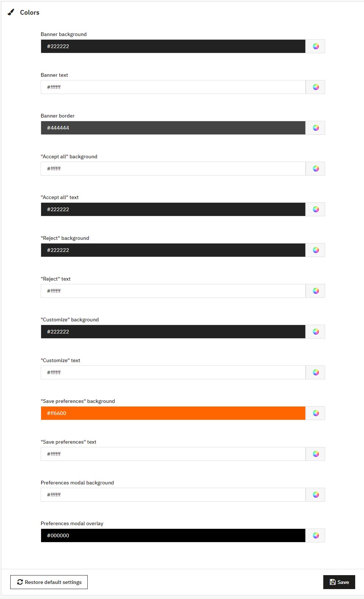Image resolution: width=364 pixels, height=599 pixels.
Task: Open color wheel for Preferences modal background
Action: pyautogui.click(x=316, y=495)
